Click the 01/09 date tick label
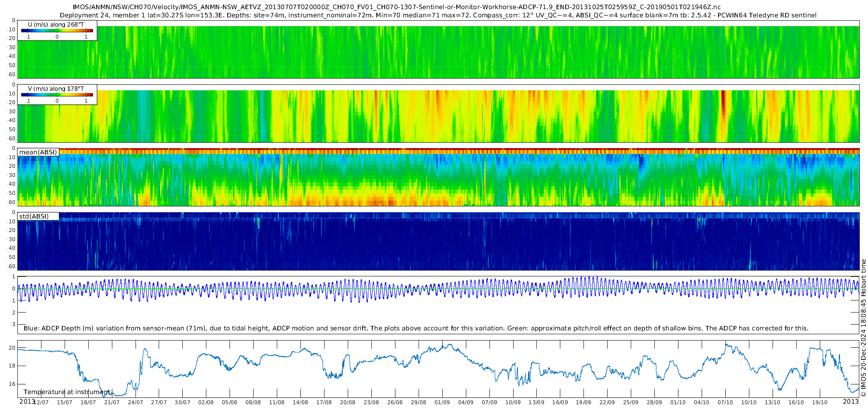The width and height of the screenshot is (868, 410). [x=442, y=402]
